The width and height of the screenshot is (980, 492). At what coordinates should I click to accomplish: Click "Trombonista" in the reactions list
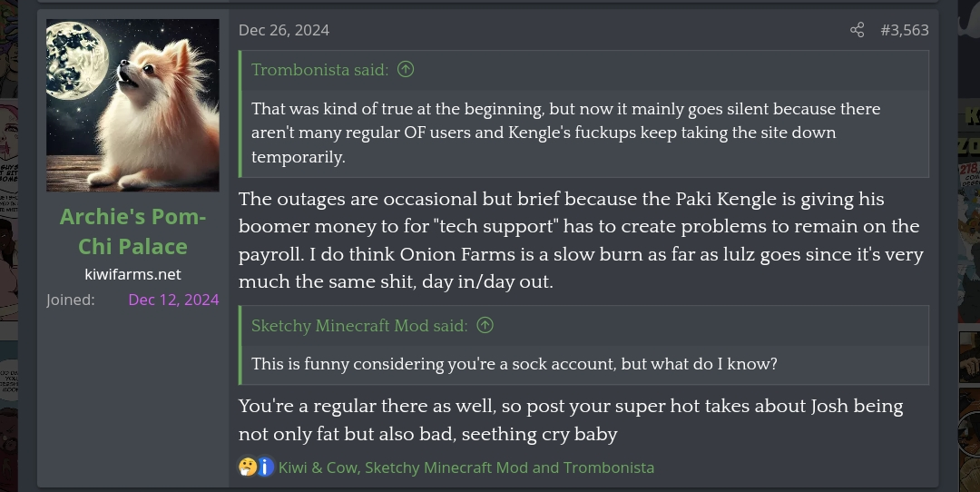608,467
